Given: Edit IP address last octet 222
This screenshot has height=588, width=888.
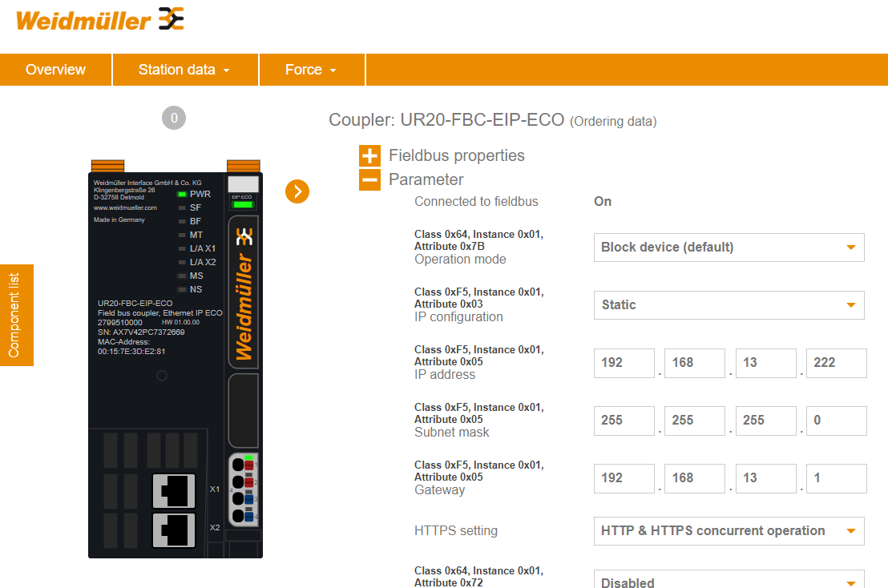Looking at the screenshot, I should tap(837, 363).
